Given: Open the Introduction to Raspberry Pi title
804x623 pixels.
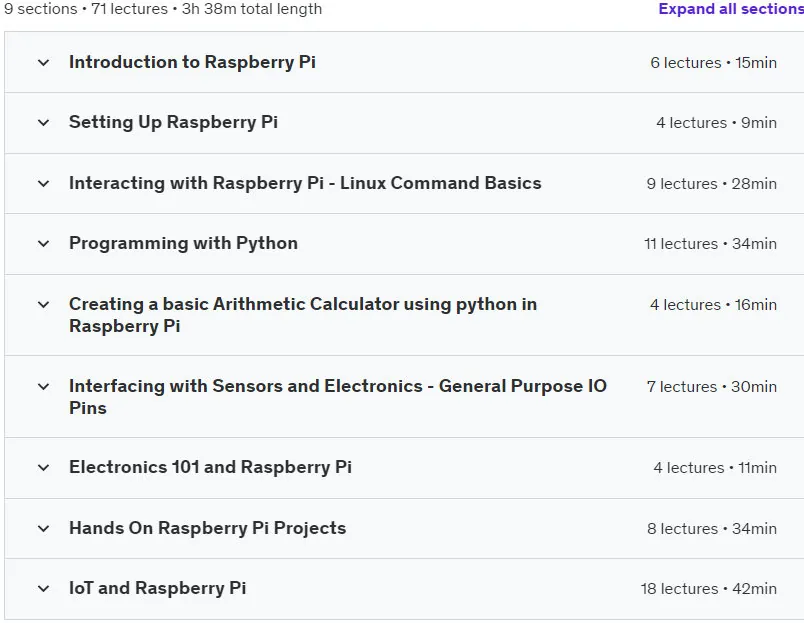Looking at the screenshot, I should 192,62.
